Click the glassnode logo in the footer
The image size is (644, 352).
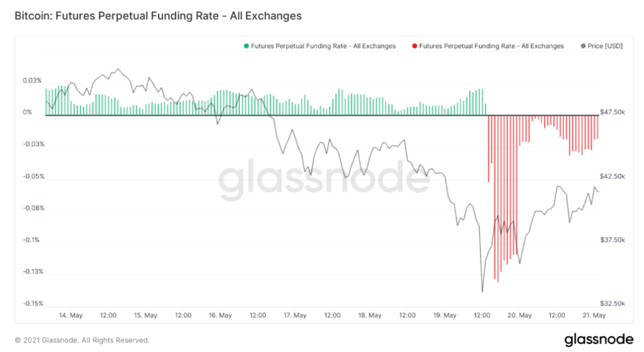point(598,339)
